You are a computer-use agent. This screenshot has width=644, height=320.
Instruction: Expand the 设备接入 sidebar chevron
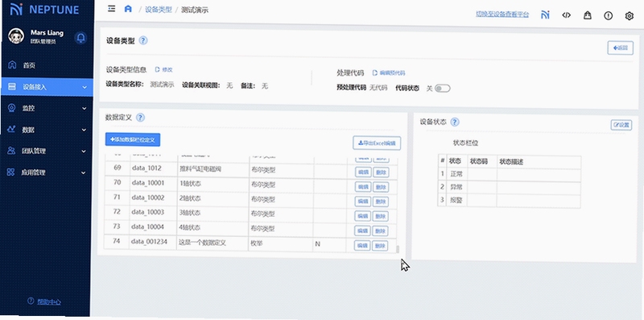(85, 87)
